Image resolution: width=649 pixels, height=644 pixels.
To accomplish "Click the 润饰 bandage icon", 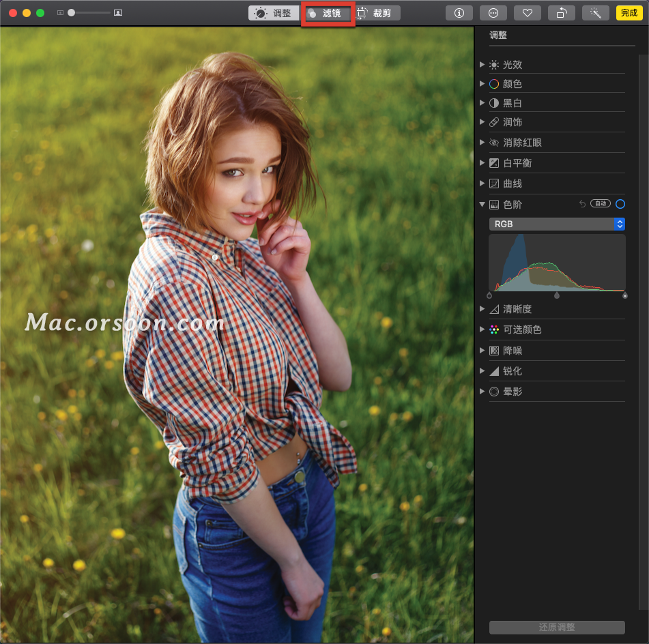I will (x=494, y=122).
